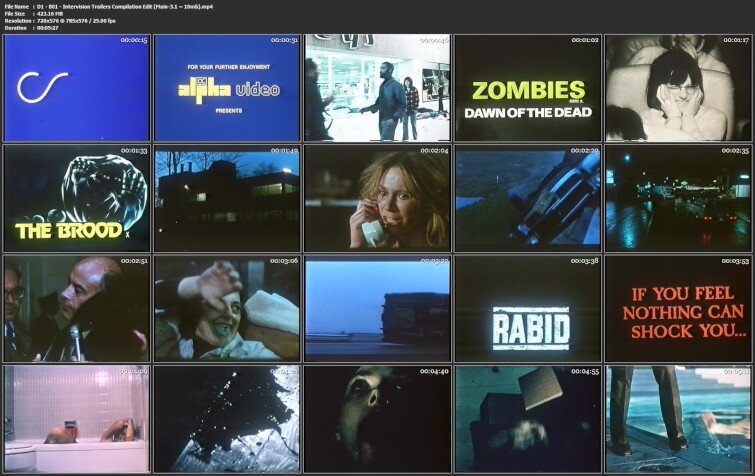This screenshot has height=476, width=755.
Task: Select the black-and-white woman with glasses thumbnail
Action: 678,88
